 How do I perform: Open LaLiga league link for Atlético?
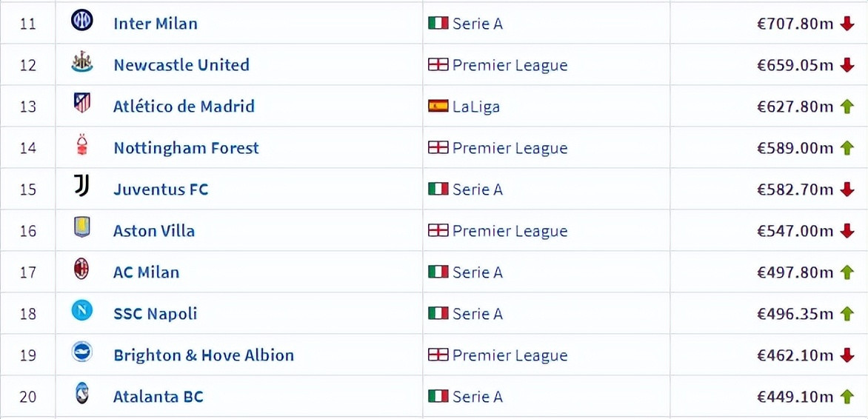point(476,107)
